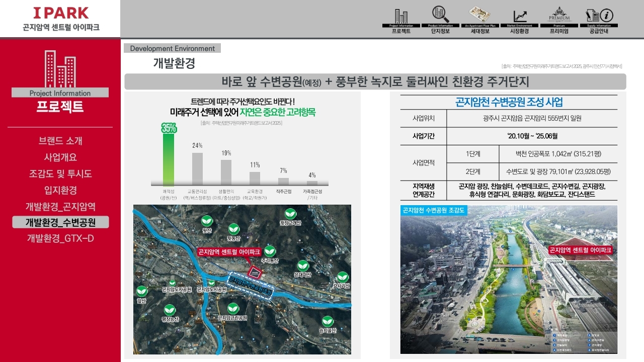644x362 pixels.
Task: Click the sidebar 프로젝트 heading
Action: [60, 107]
